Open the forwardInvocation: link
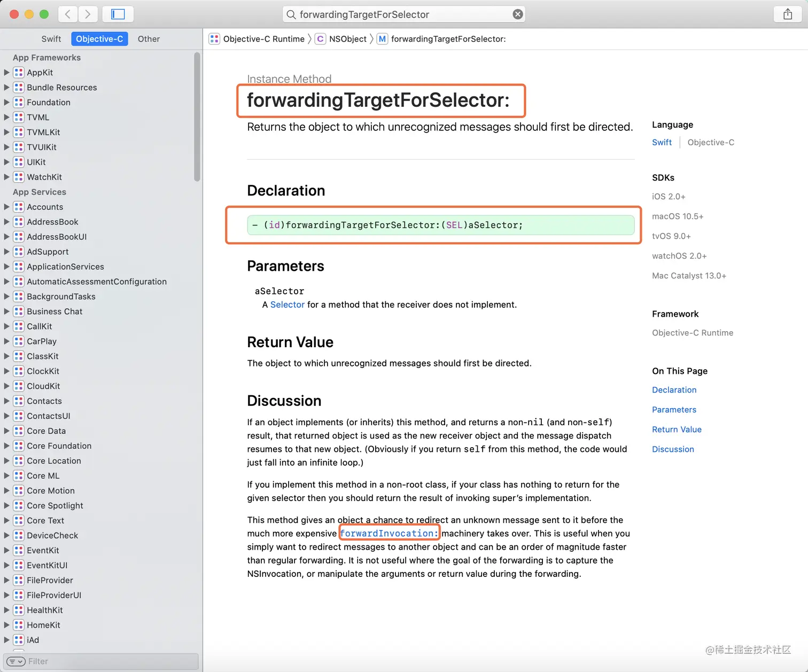Viewport: 808px width, 672px height. [x=389, y=534]
